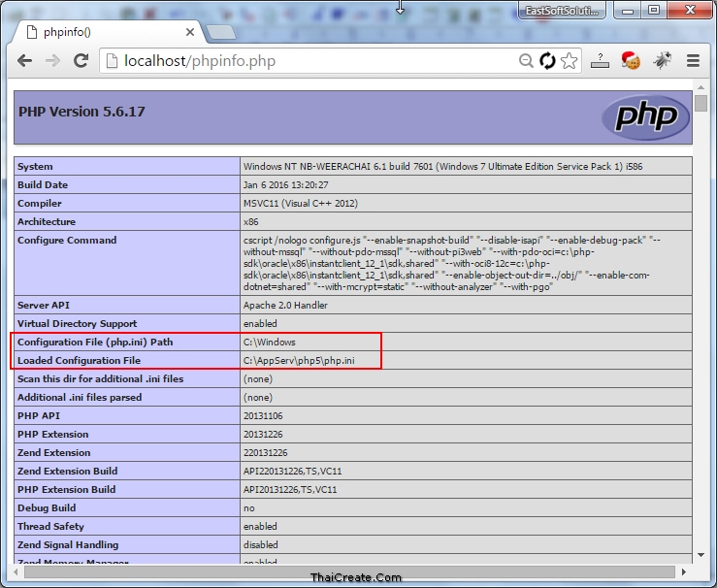Click the Additional .ini files parsed label
The height and width of the screenshot is (588, 717).
(80, 397)
